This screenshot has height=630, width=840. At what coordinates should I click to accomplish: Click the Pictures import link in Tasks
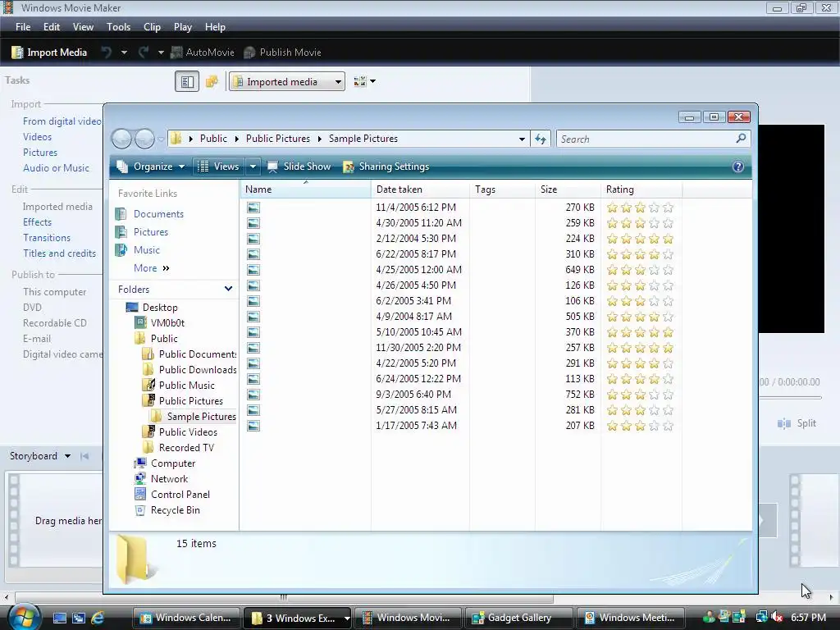pos(39,152)
